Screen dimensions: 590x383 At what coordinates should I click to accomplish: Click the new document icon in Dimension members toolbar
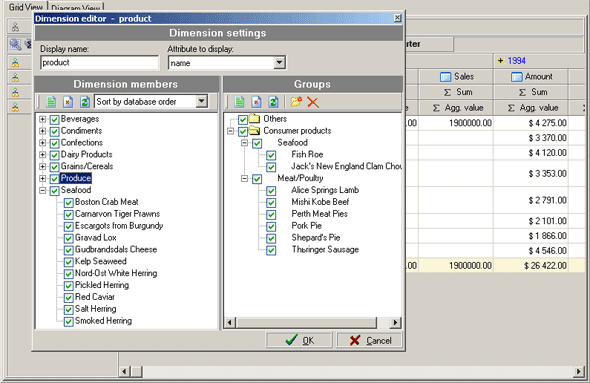point(51,102)
